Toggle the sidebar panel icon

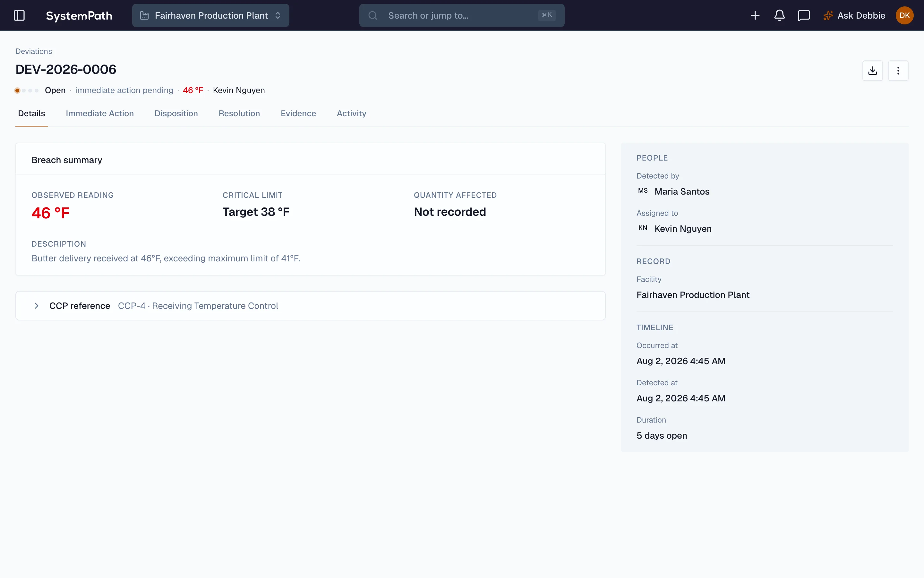tap(19, 15)
